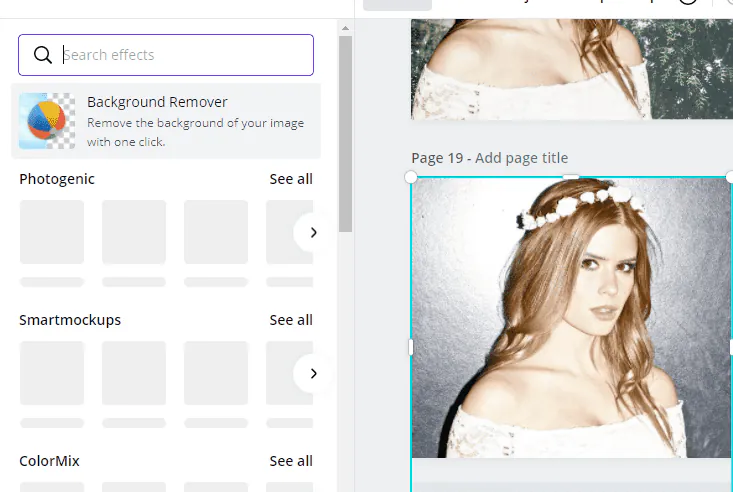This screenshot has width=733, height=492.
Task: Select first Photogenic effect placeholder
Action: 52,232
